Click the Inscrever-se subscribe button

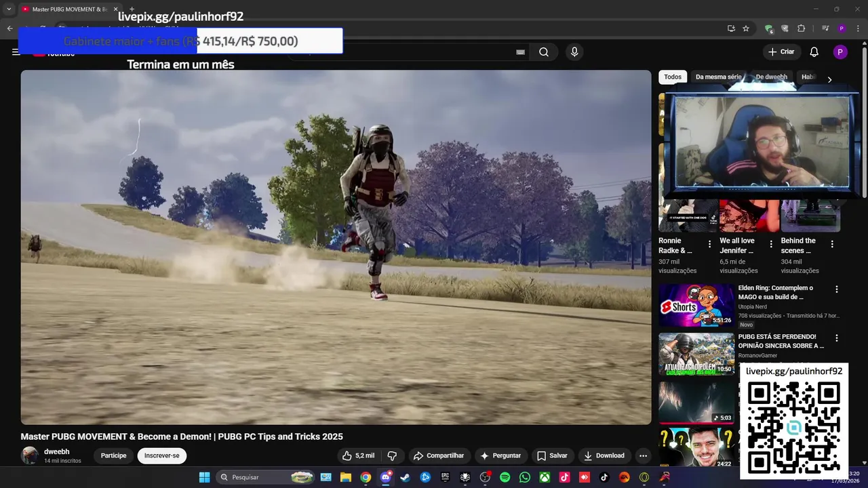tap(161, 455)
